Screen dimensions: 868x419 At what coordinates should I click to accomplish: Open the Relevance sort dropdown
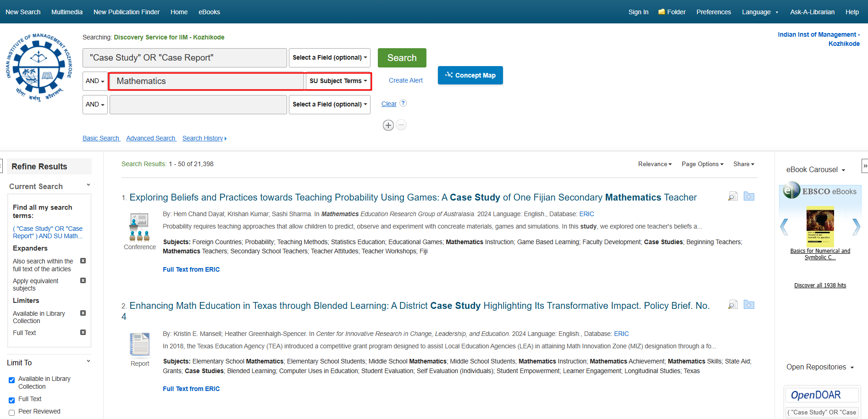pos(654,164)
